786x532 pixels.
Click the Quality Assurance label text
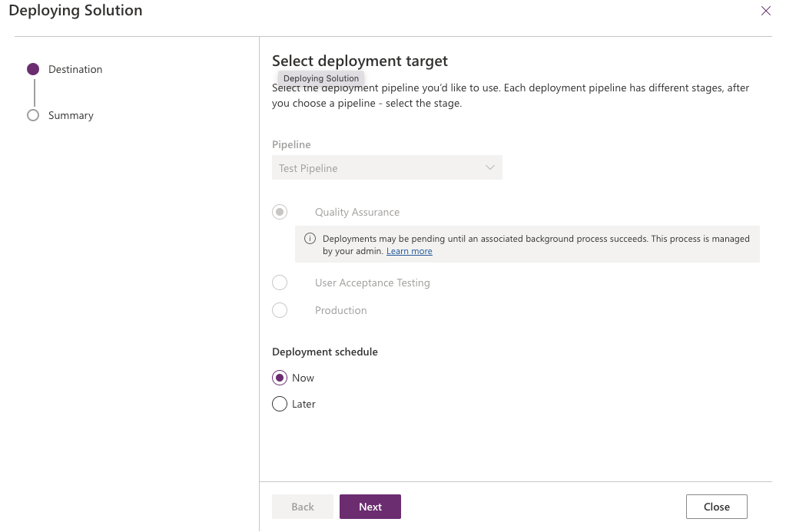(357, 212)
